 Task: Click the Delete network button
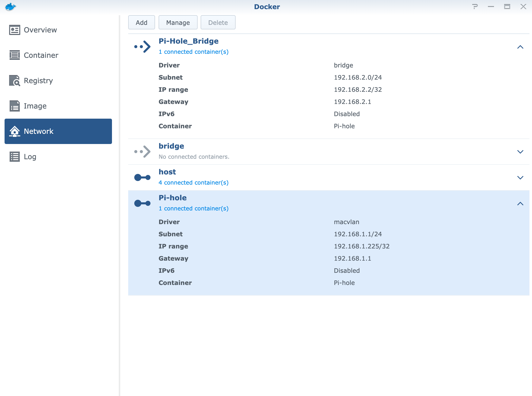click(218, 23)
